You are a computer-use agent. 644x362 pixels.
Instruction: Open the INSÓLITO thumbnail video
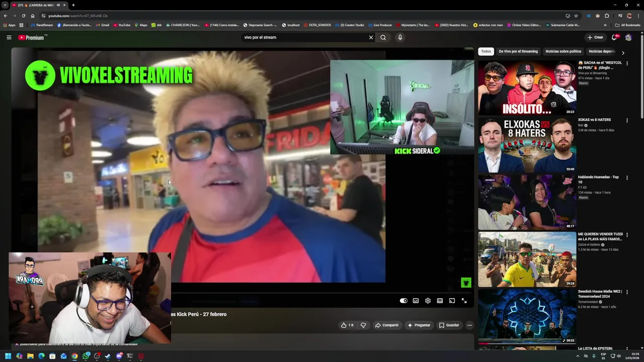(527, 87)
